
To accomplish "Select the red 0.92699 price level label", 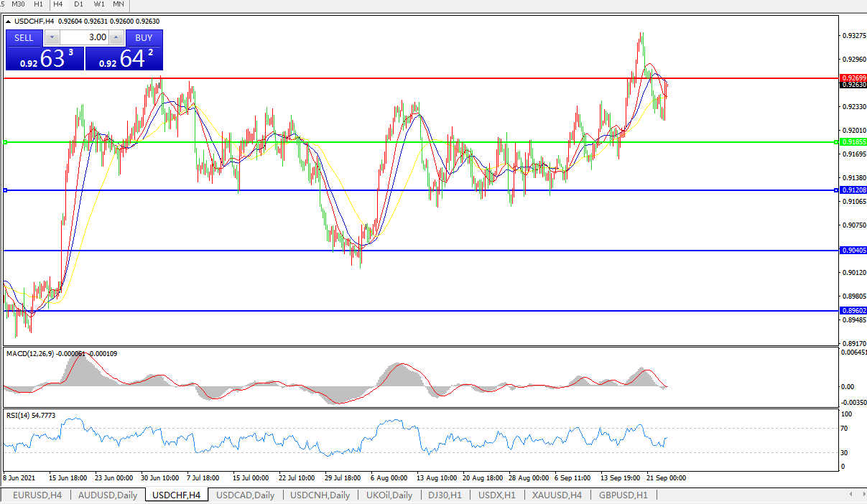I will (853, 78).
